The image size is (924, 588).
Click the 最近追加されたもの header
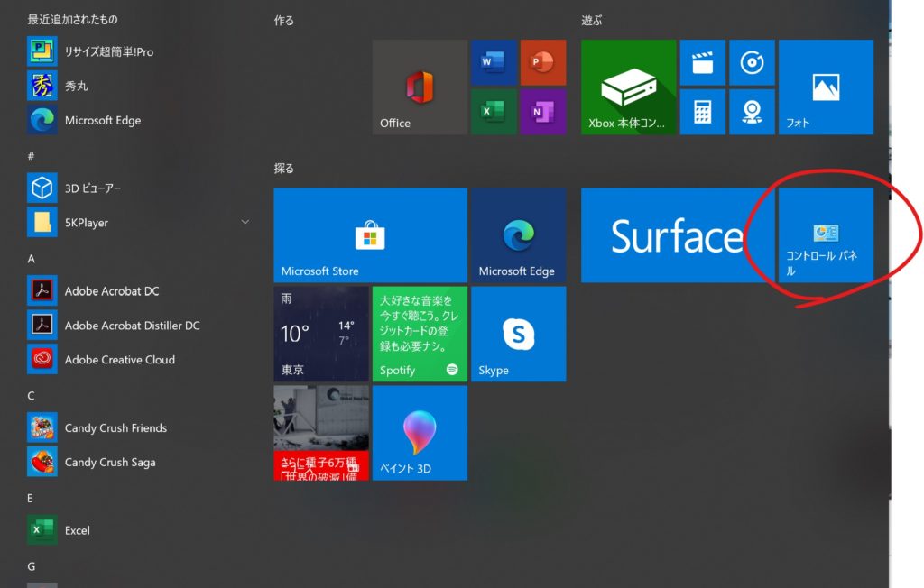[72, 20]
